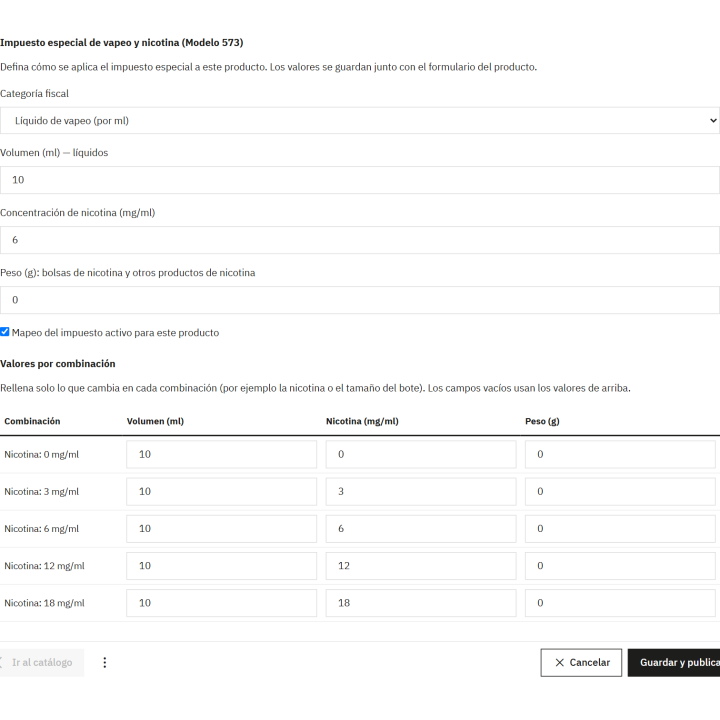Focus the Volumen (ml) líquidos field
Image resolution: width=720 pixels, height=720 pixels.
click(x=360, y=180)
